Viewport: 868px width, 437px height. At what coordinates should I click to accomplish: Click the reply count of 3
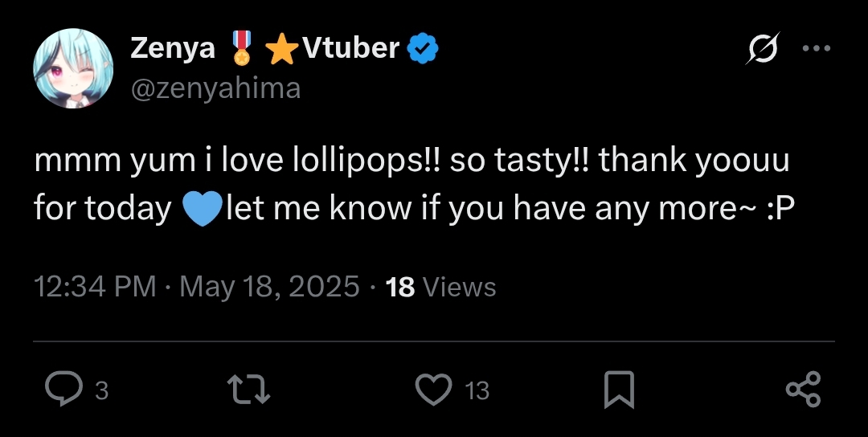point(101,391)
